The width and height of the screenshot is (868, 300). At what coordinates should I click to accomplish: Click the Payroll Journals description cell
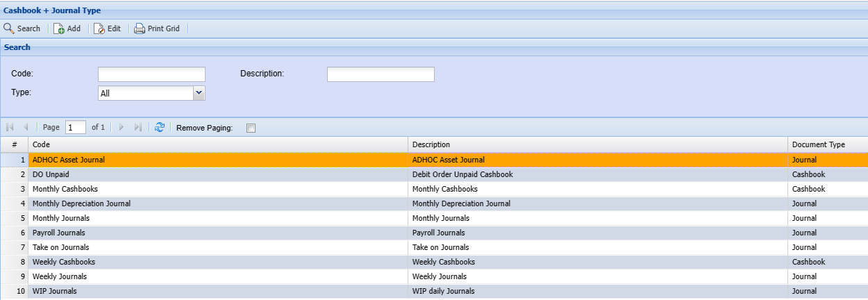[x=598, y=233]
